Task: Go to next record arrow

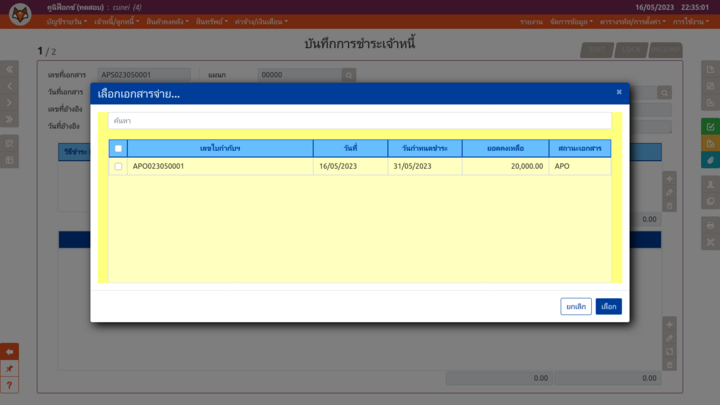Action: tap(9, 102)
